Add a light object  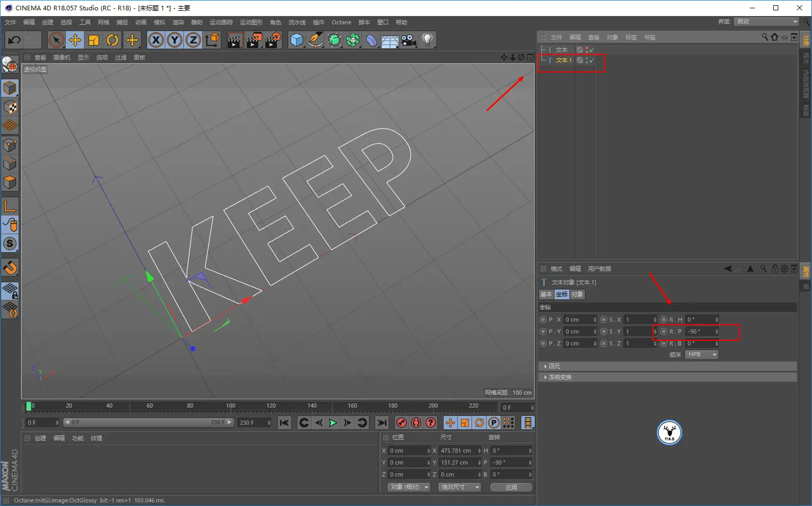pyautogui.click(x=428, y=40)
